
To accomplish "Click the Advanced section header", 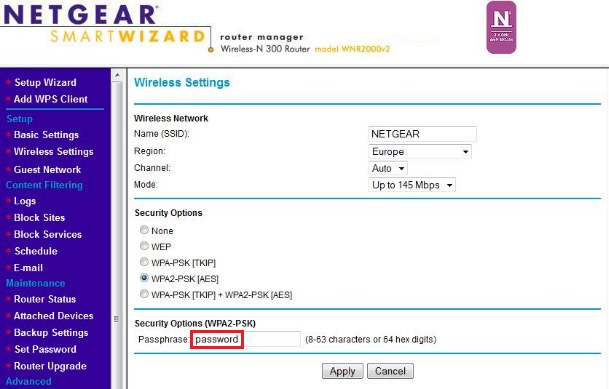I will click(x=29, y=381).
